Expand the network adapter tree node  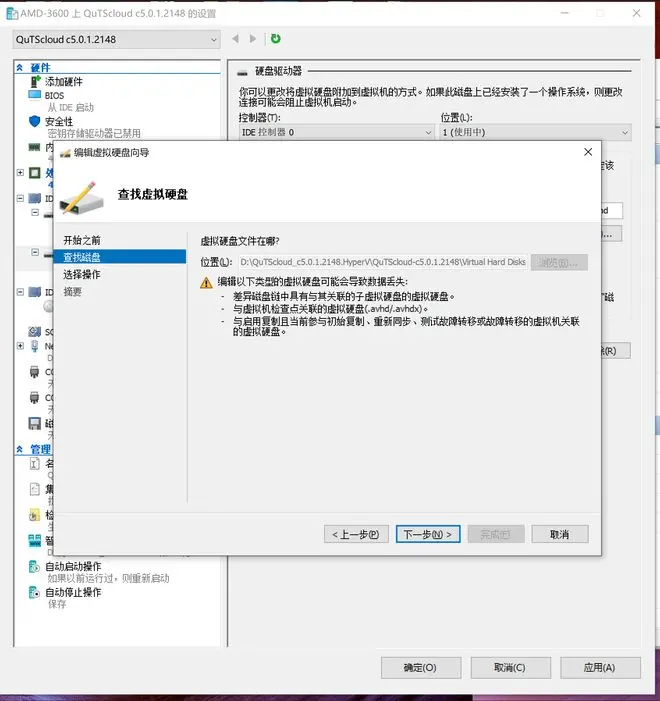tap(20, 346)
